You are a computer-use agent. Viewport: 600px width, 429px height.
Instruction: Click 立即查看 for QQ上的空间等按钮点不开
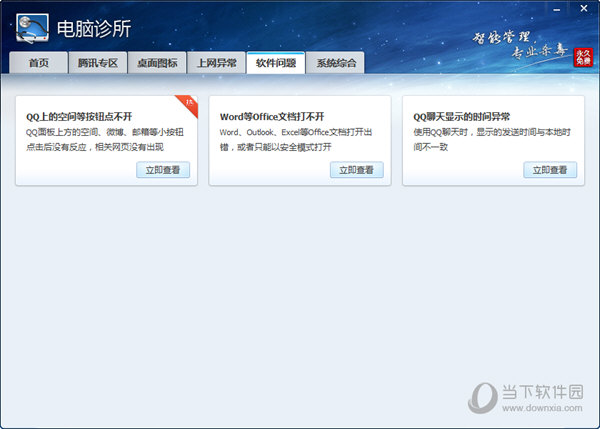163,170
